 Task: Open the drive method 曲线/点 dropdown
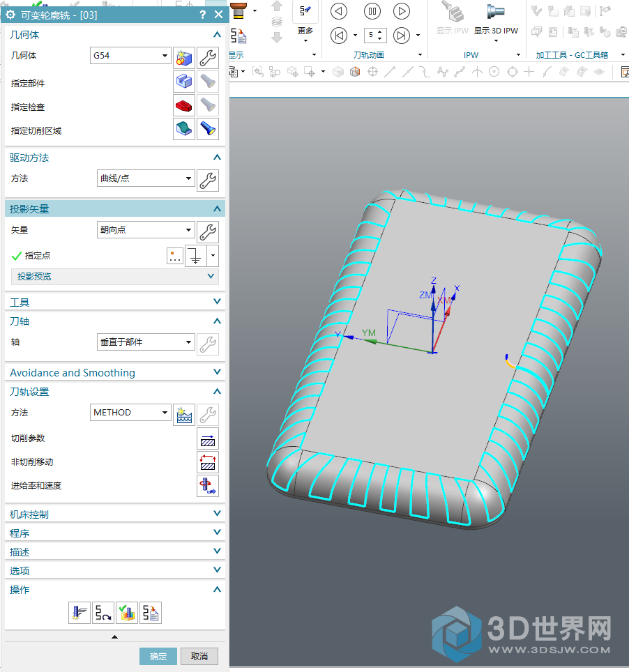146,178
